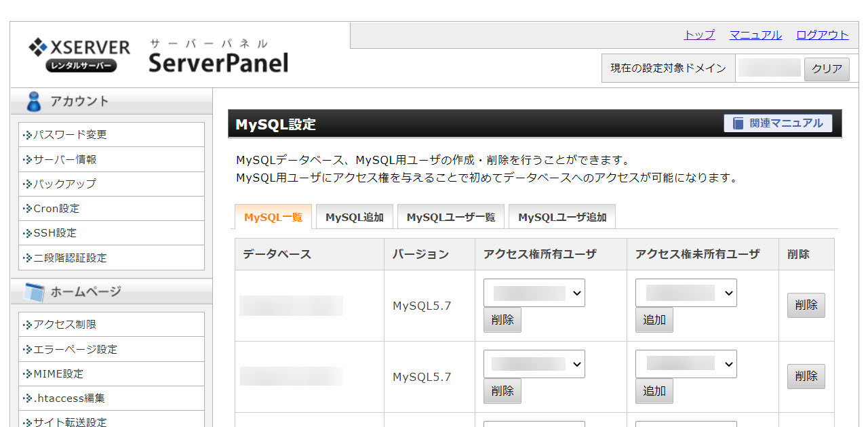Click the MySQL設定 page title
The height and width of the screenshot is (427, 868).
coord(275,125)
